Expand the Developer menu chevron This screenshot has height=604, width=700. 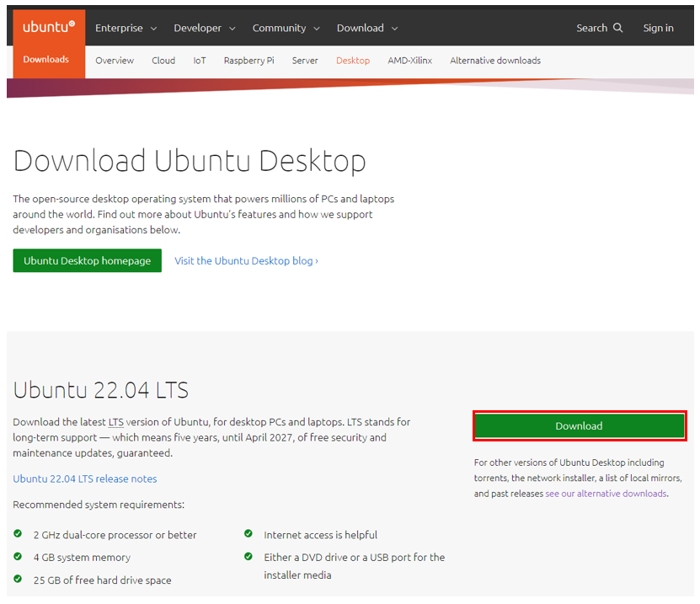[x=232, y=29]
